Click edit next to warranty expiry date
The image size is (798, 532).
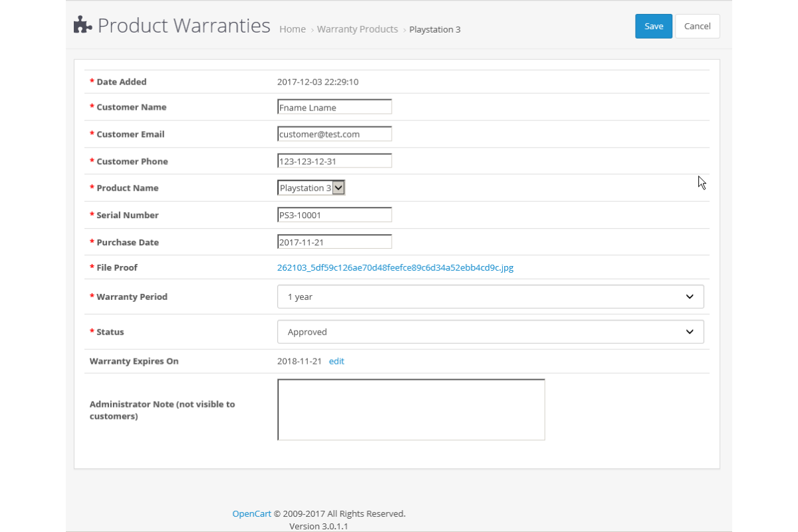(336, 361)
